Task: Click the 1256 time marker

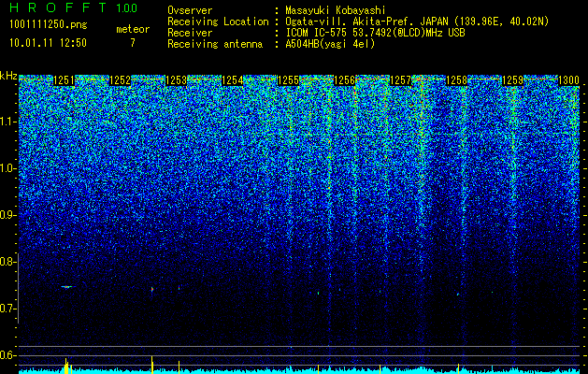Action: click(x=344, y=80)
